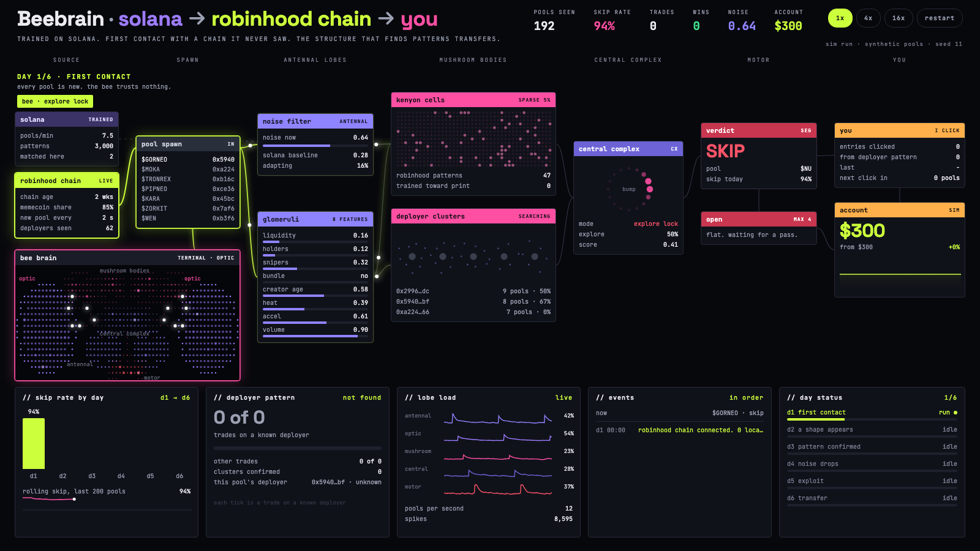980x551 pixels.
Task: Click the 'you' 1 CLICK panel header
Action: pos(900,130)
